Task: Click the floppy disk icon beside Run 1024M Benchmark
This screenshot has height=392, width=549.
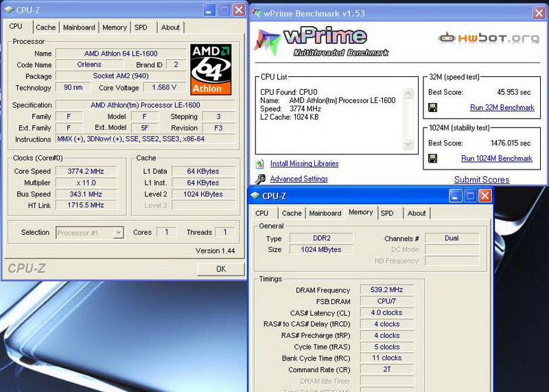Action: (x=432, y=159)
